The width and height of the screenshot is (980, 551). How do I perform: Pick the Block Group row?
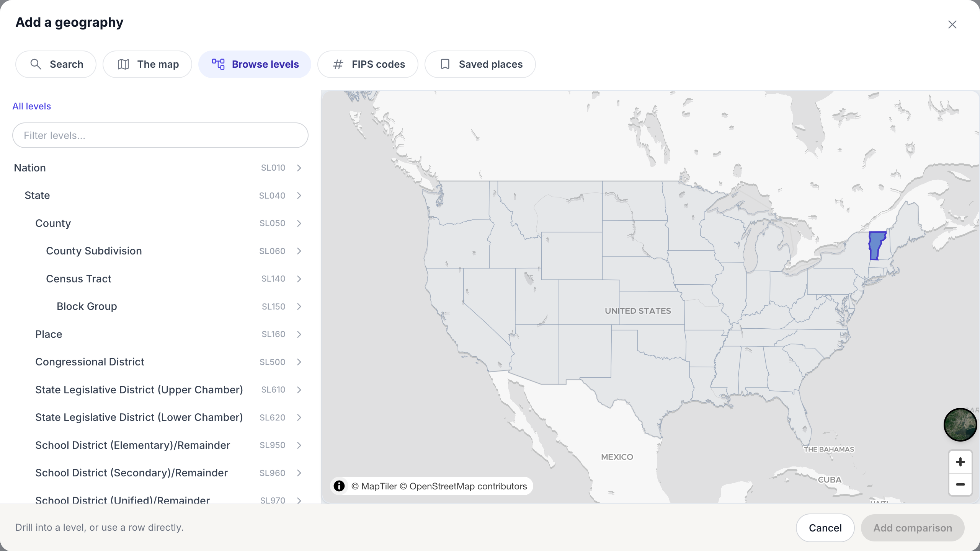(x=160, y=306)
